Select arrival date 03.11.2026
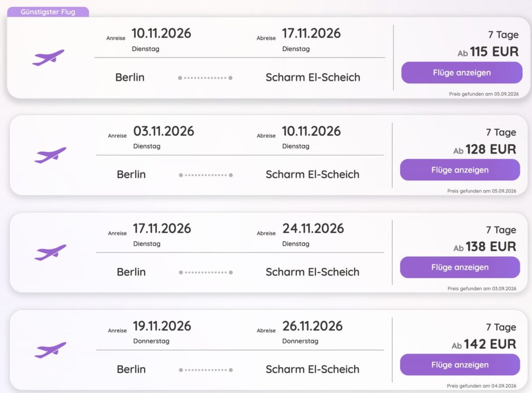The height and width of the screenshot is (393, 532). (x=164, y=132)
